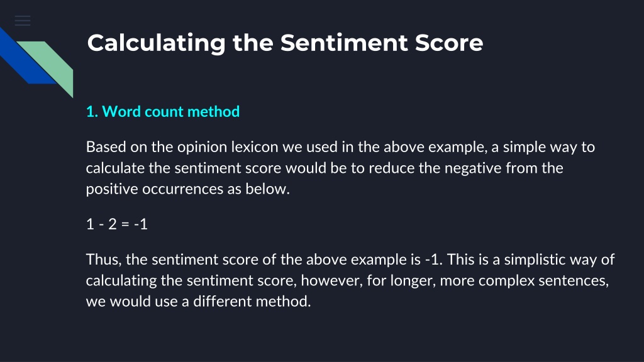Click the paragraph starting 'Based on the opinion lexicon'
The width and height of the screenshot is (644, 362).
click(x=340, y=168)
